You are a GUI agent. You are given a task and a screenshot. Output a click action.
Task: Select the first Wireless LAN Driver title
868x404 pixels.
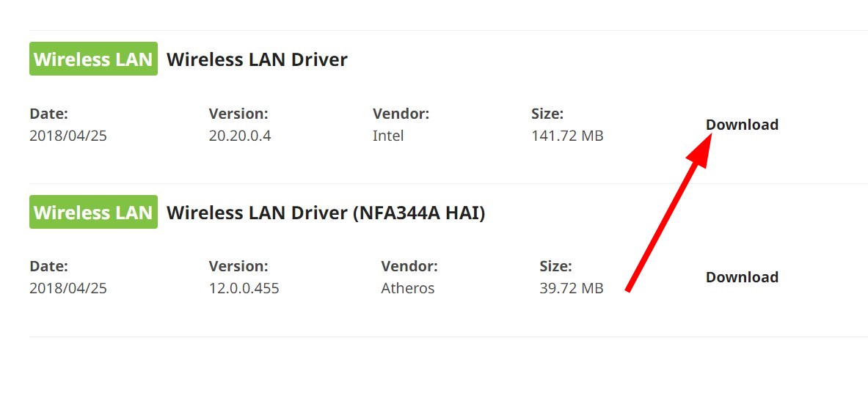tap(257, 59)
